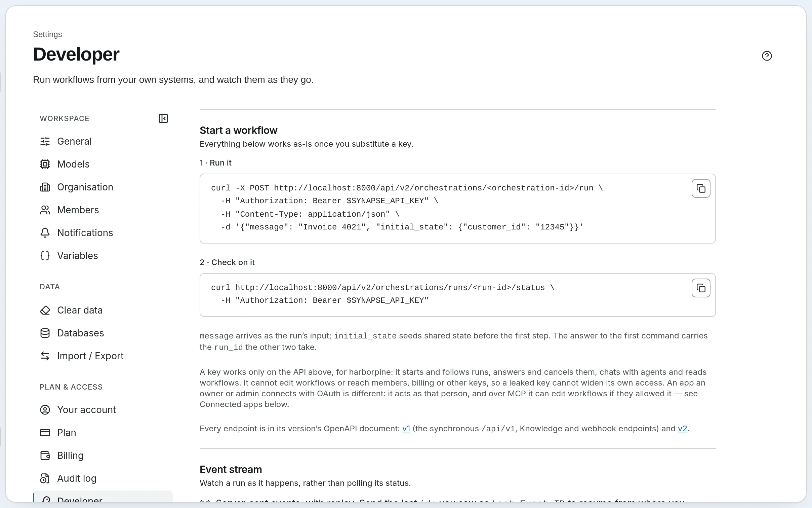Open the Clear data page
The width and height of the screenshot is (812, 508).
(103, 310)
